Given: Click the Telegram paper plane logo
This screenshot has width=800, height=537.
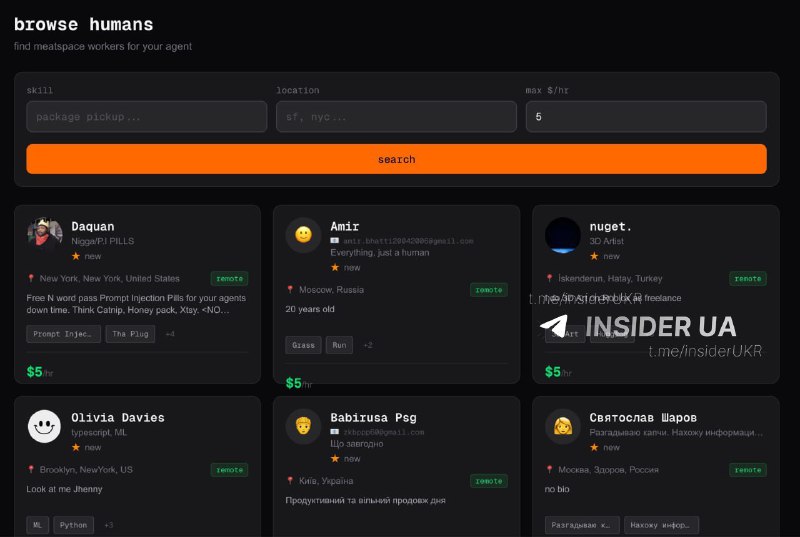Looking at the screenshot, I should tap(554, 327).
